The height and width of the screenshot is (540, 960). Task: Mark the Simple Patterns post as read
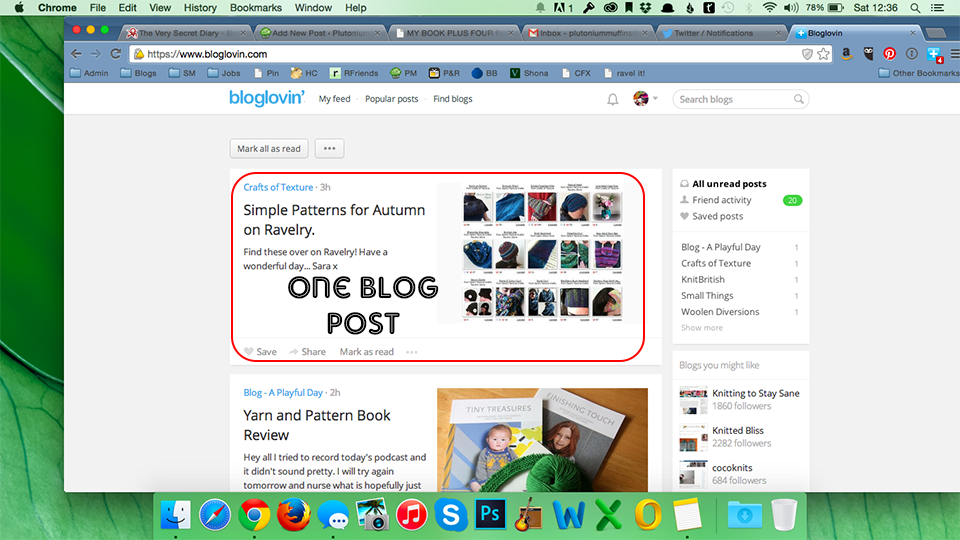point(366,351)
